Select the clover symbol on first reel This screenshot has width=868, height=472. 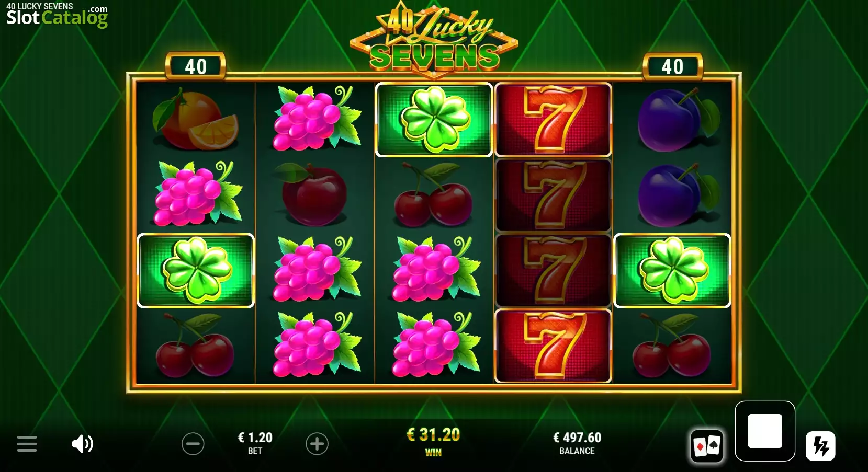tap(196, 271)
